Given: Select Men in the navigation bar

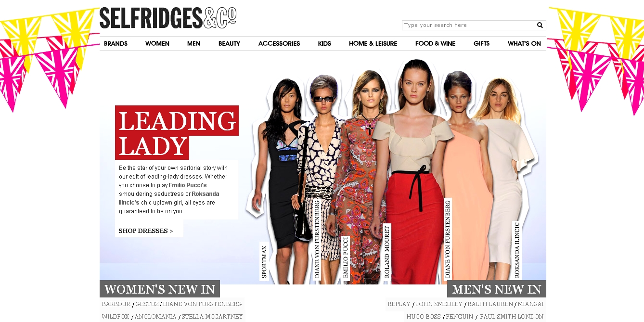Looking at the screenshot, I should [193, 43].
